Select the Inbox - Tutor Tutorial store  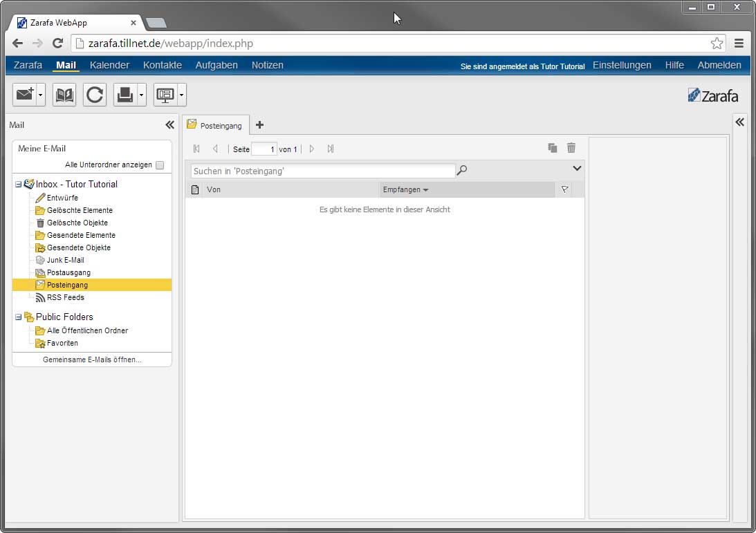(x=76, y=184)
